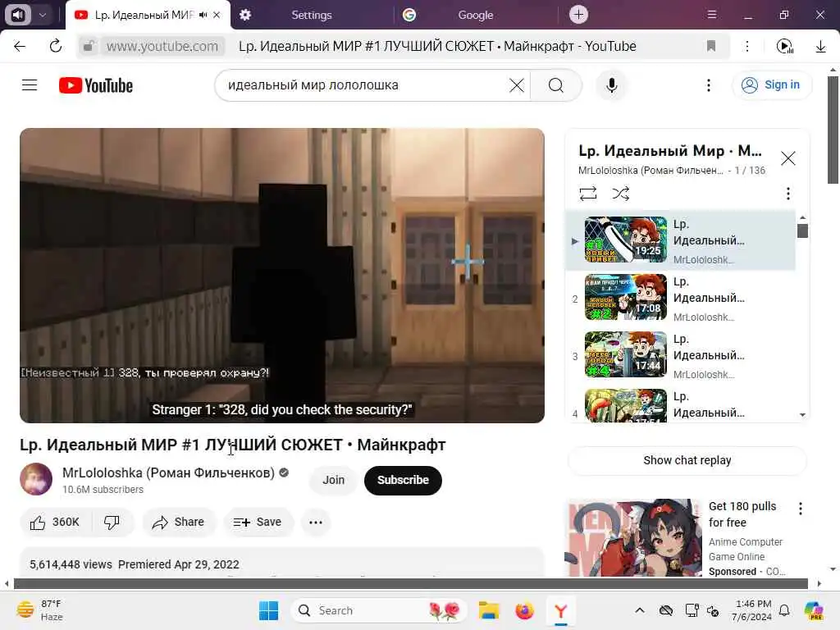
Task: Click the taskbar Search box
Action: [x=379, y=610]
